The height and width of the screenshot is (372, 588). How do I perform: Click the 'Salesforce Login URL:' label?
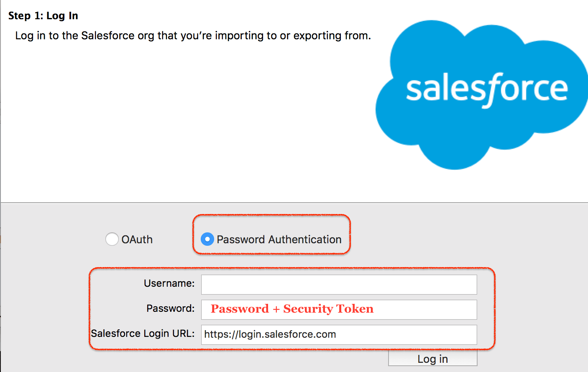coord(143,334)
